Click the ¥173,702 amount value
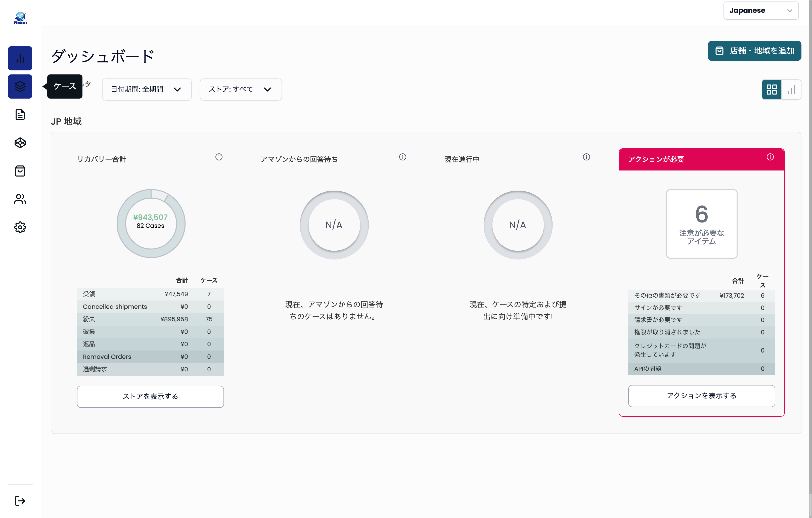 pos(732,295)
